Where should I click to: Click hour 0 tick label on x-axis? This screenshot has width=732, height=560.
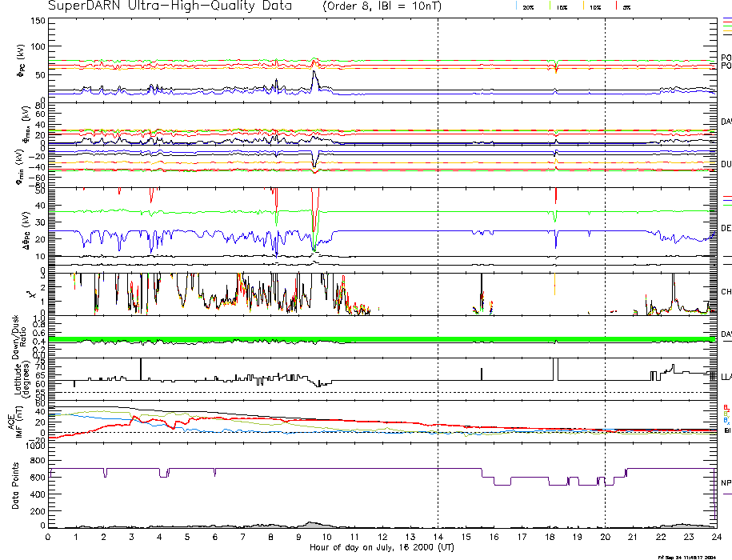(x=49, y=538)
